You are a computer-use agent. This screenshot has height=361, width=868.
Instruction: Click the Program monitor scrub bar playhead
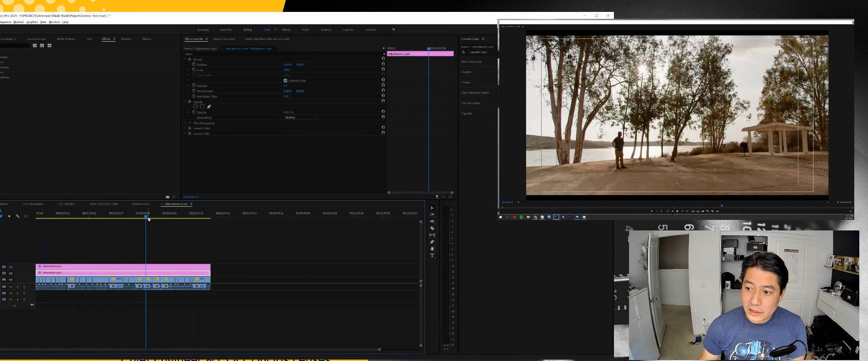[722, 206]
